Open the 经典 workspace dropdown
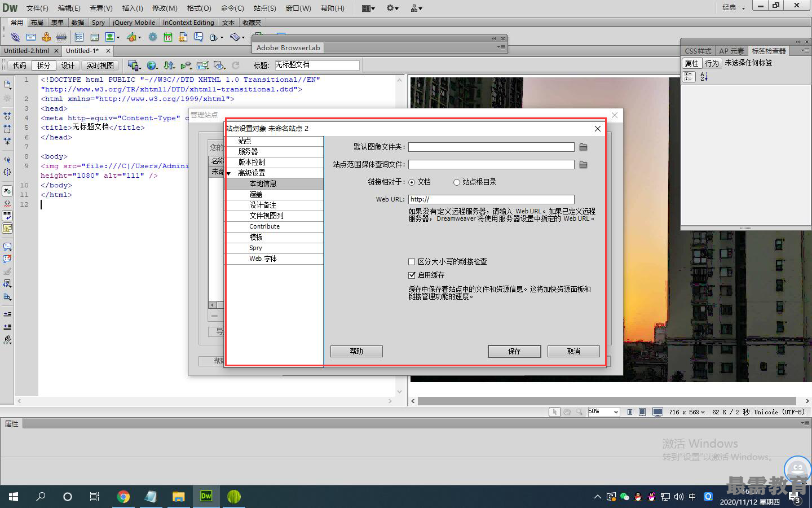Screen dimensions: 812x508 click(x=734, y=7)
